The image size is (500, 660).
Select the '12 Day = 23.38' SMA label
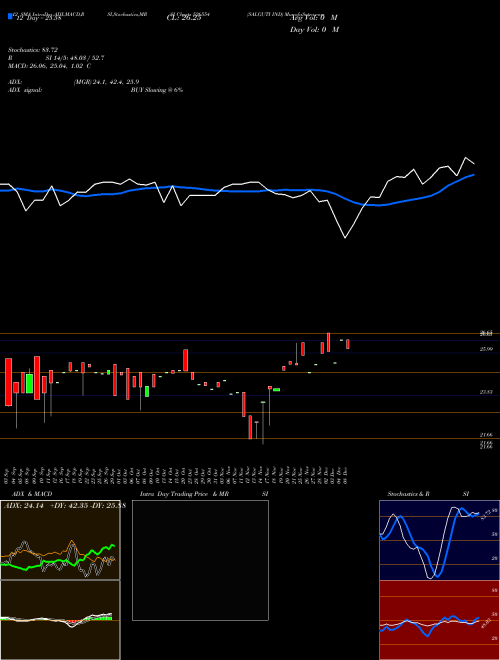click(39, 18)
